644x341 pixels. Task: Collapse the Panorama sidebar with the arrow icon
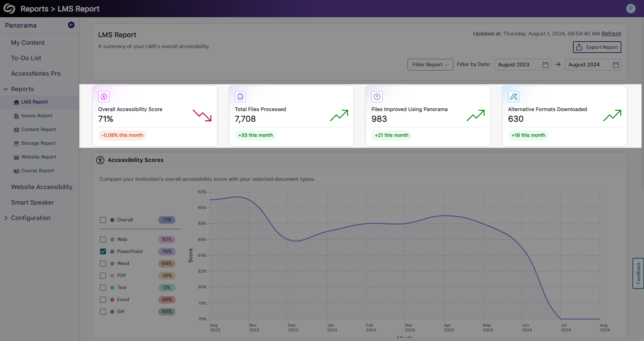(x=71, y=25)
